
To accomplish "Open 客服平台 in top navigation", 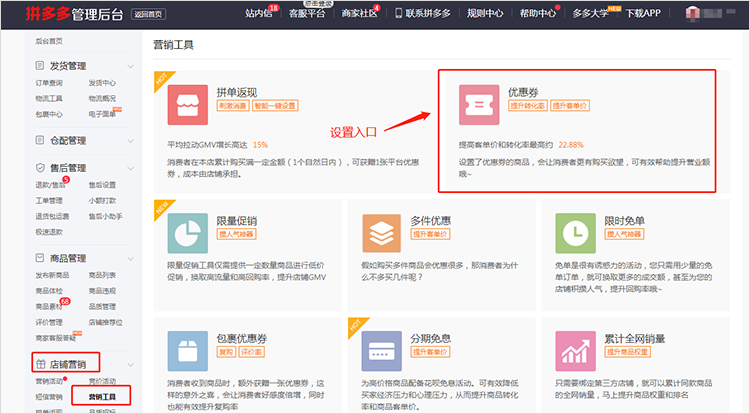I will point(307,13).
